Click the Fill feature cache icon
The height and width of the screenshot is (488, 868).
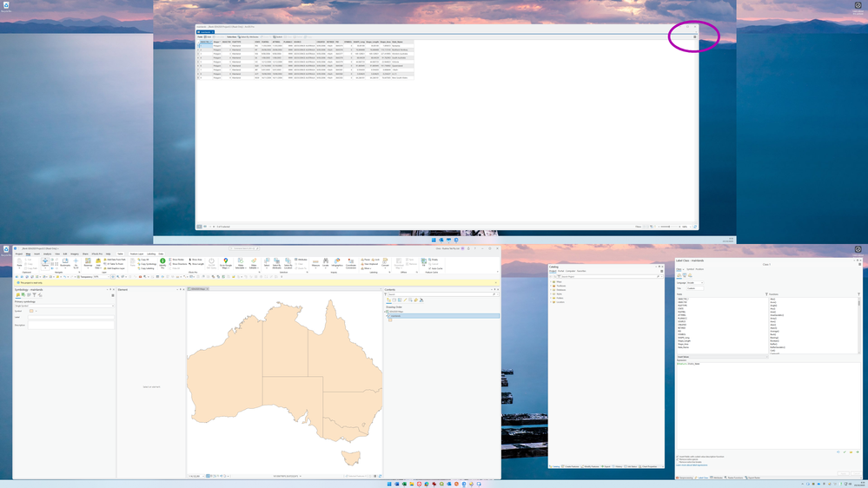pos(423,260)
